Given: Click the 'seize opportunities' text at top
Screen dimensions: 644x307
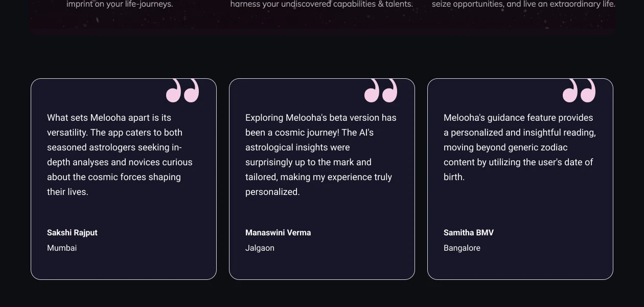Looking at the screenshot, I should point(523,4).
